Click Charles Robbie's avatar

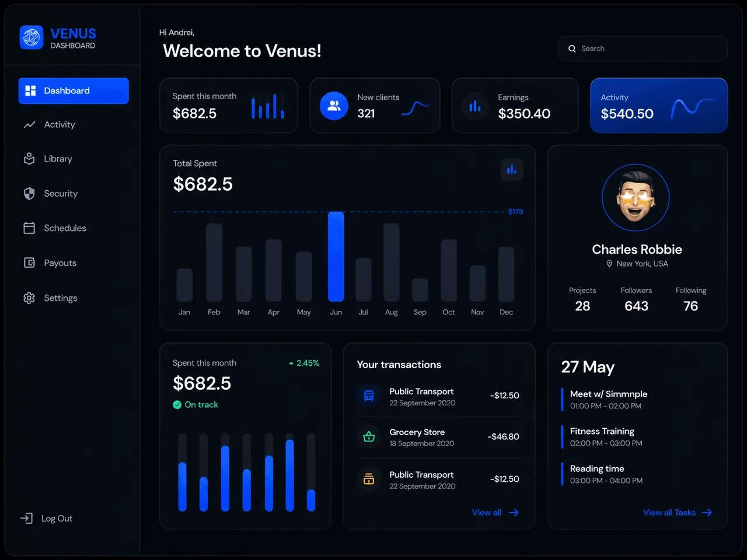coord(636,198)
